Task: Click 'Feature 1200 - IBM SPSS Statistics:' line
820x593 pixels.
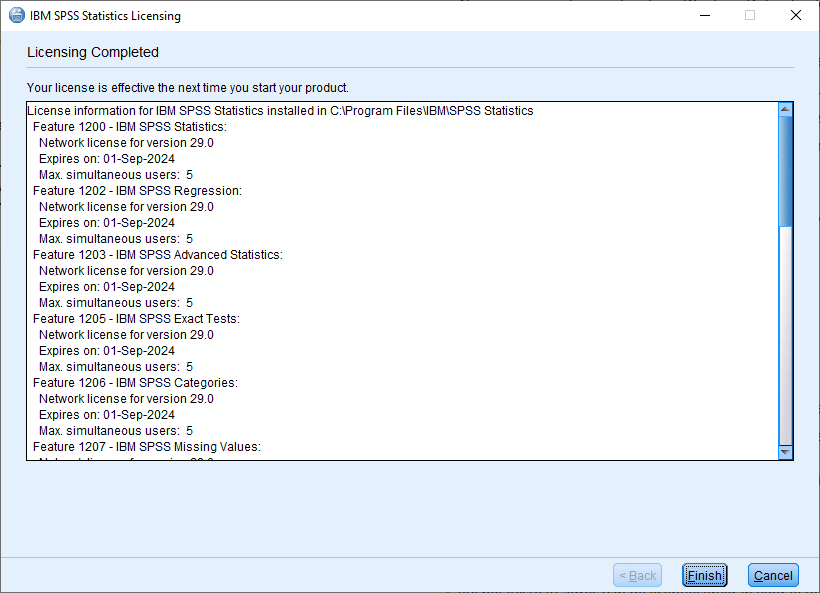Action: pyautogui.click(x=130, y=127)
